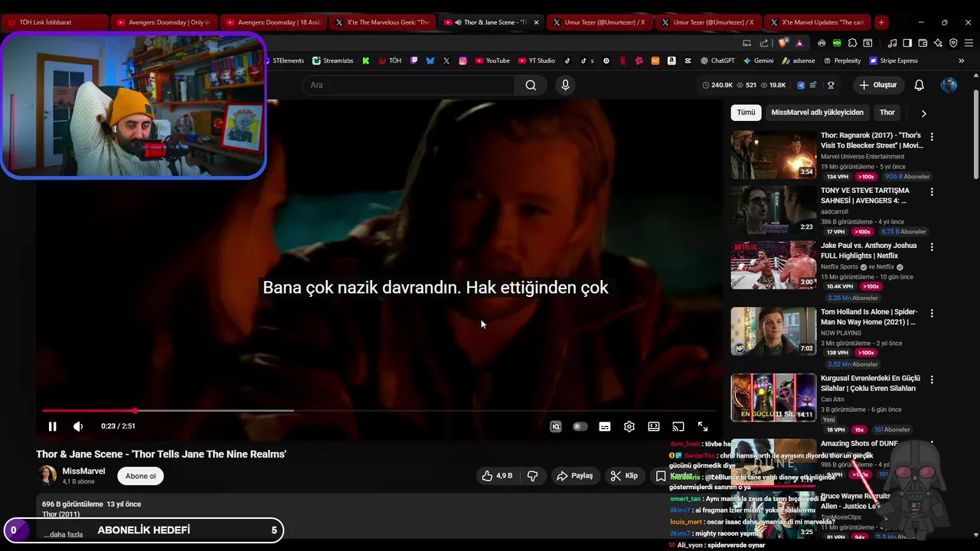Select the MissMarvel adlı yükleyiciden chip
The width and height of the screenshot is (980, 551).
pyautogui.click(x=817, y=112)
